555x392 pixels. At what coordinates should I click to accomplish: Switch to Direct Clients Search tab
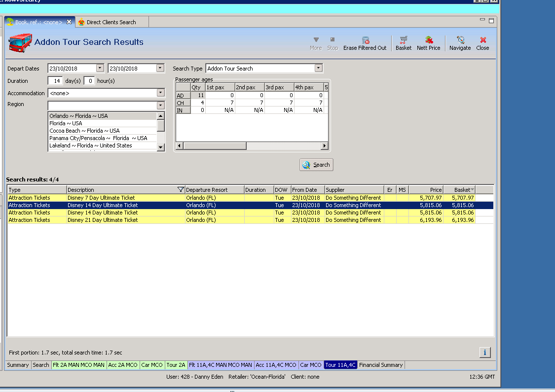point(111,22)
